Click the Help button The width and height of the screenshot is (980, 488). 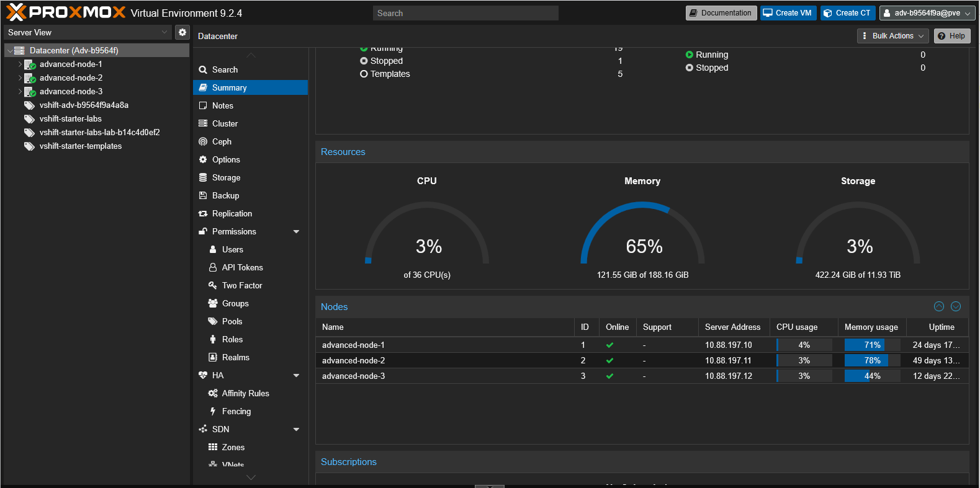click(952, 36)
